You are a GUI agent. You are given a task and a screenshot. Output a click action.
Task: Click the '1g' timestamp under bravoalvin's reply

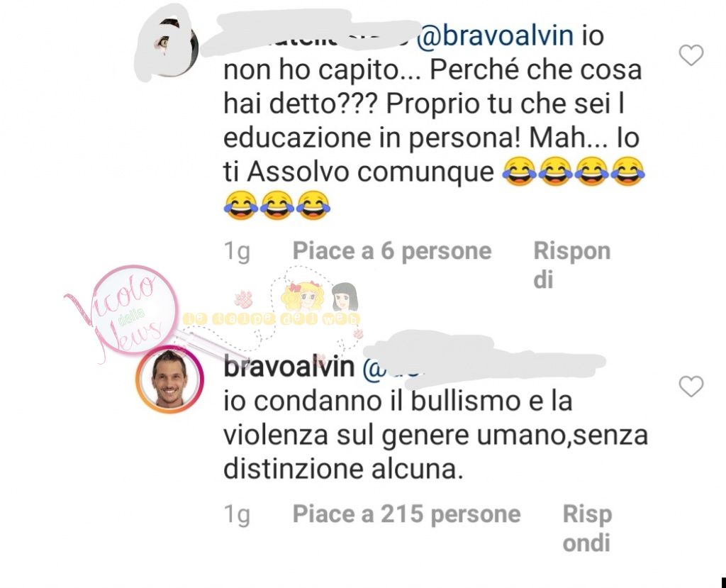(x=237, y=515)
